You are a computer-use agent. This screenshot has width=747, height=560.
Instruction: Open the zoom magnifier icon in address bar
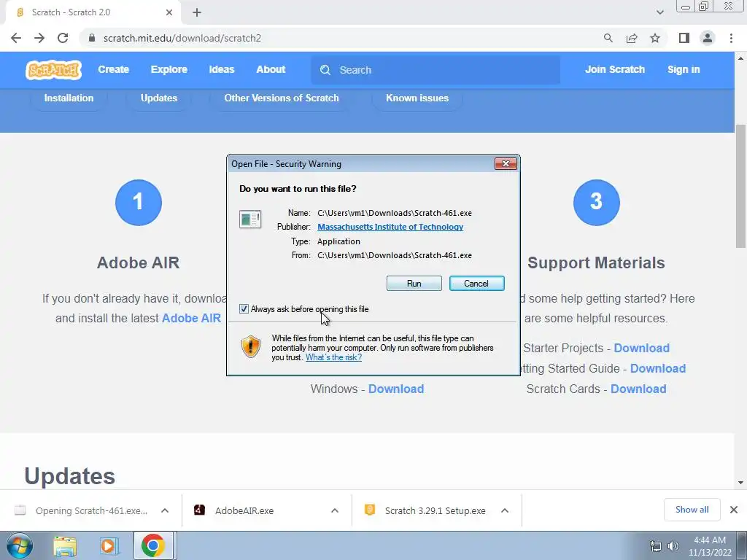point(608,38)
